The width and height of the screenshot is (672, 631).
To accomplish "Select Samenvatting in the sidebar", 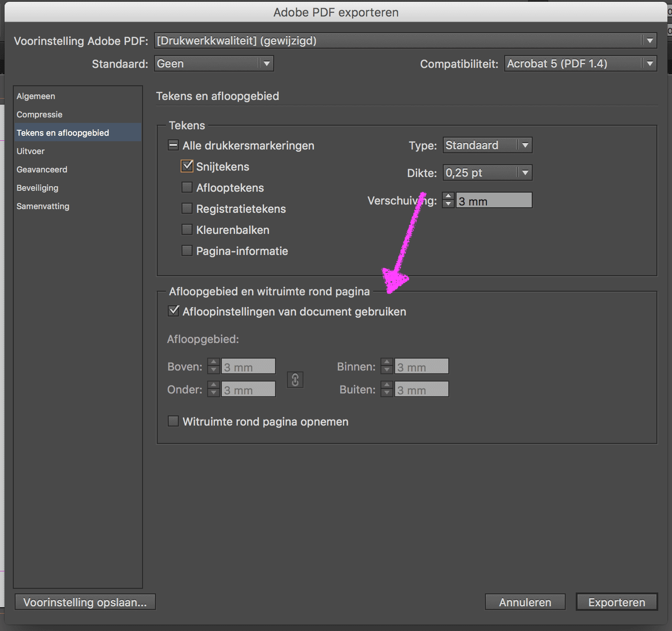I will point(78,206).
